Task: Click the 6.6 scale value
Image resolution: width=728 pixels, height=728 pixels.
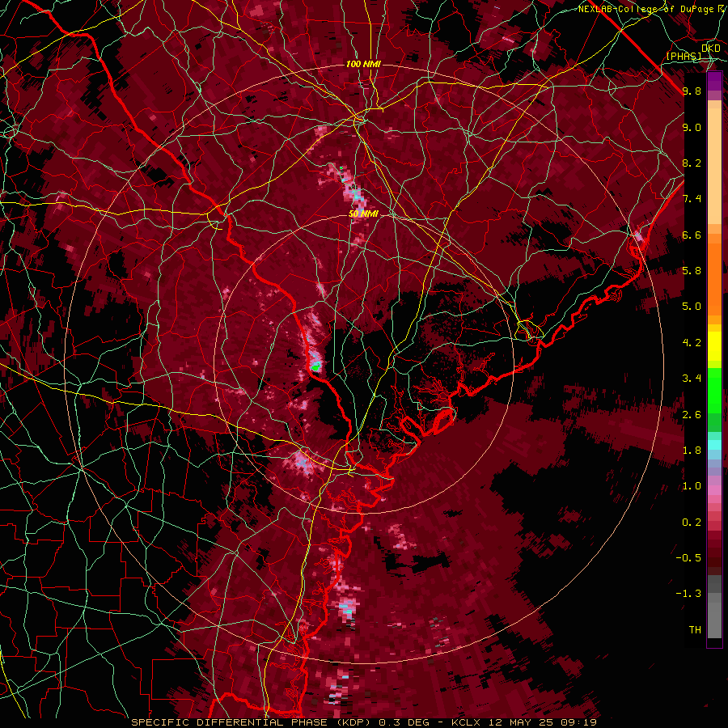Action: click(692, 235)
